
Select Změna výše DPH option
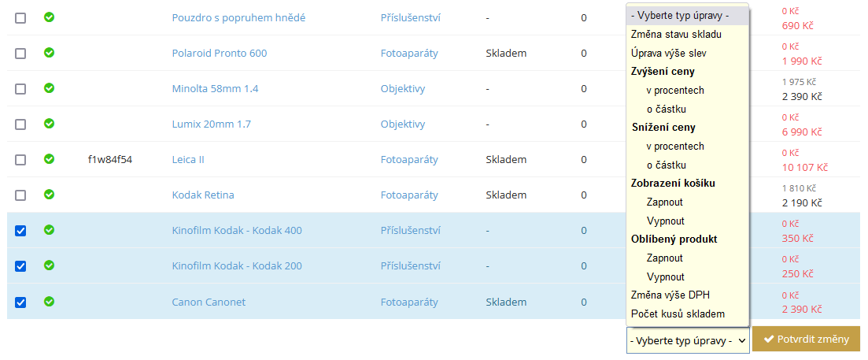[x=688, y=295]
